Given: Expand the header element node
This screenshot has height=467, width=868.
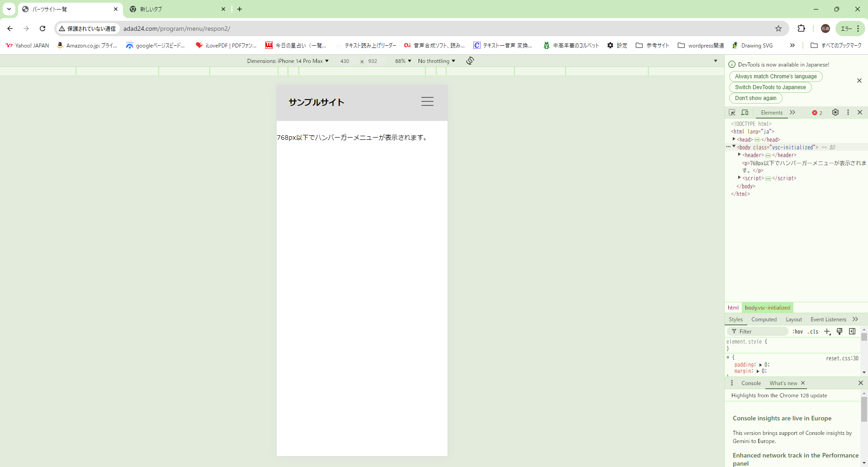Looking at the screenshot, I should [739, 154].
